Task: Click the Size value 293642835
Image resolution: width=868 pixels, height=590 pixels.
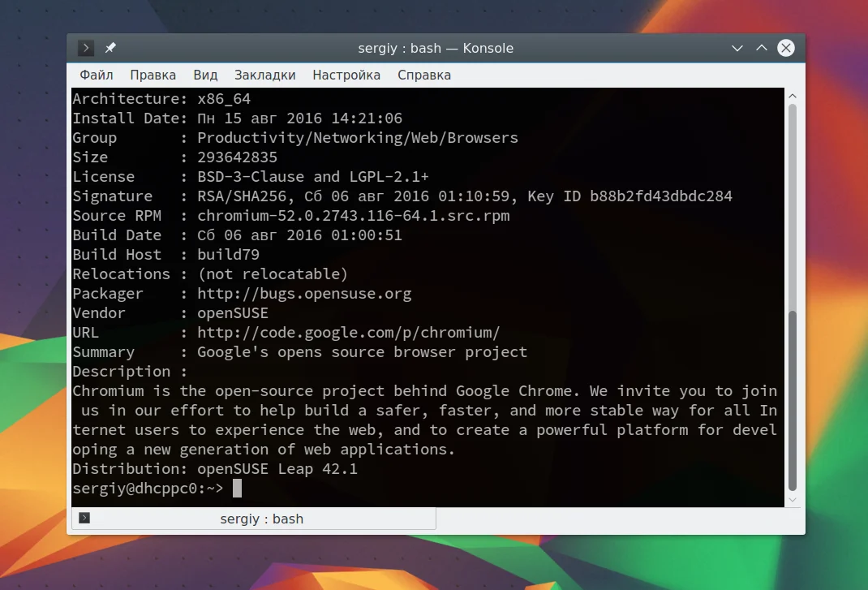Action: (237, 158)
